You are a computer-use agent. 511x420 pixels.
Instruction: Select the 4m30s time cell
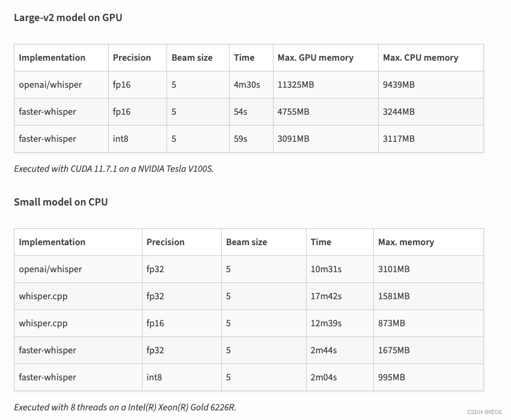251,85
